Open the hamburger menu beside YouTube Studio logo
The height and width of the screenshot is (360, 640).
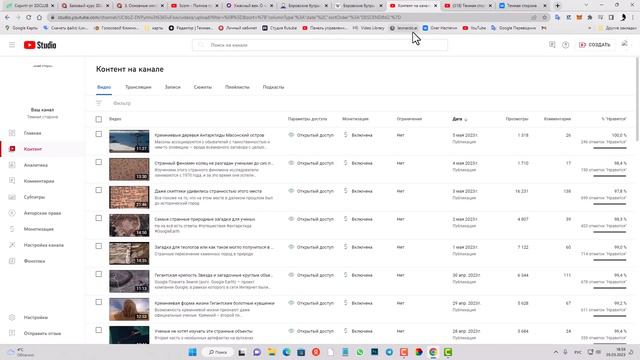[12, 45]
